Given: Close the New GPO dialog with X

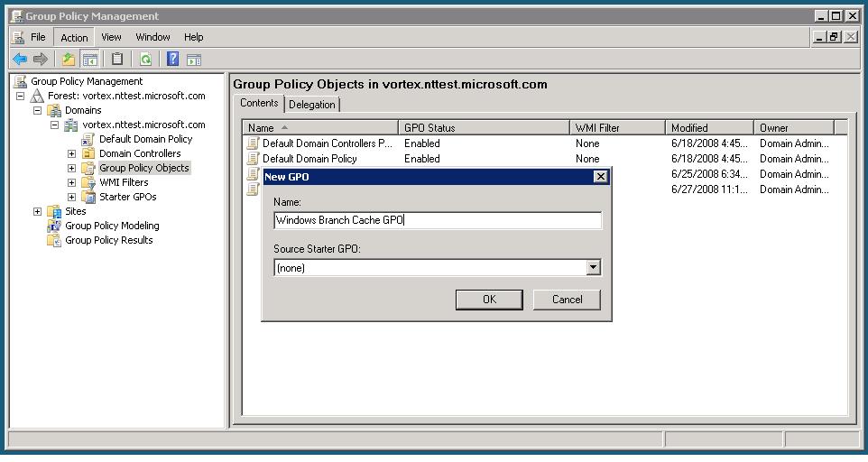Looking at the screenshot, I should coord(601,177).
